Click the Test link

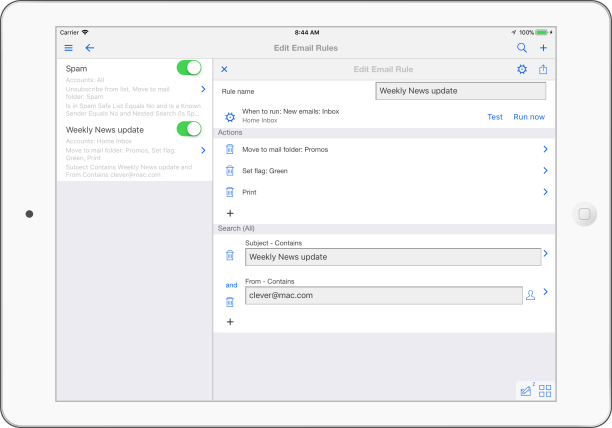pos(495,117)
